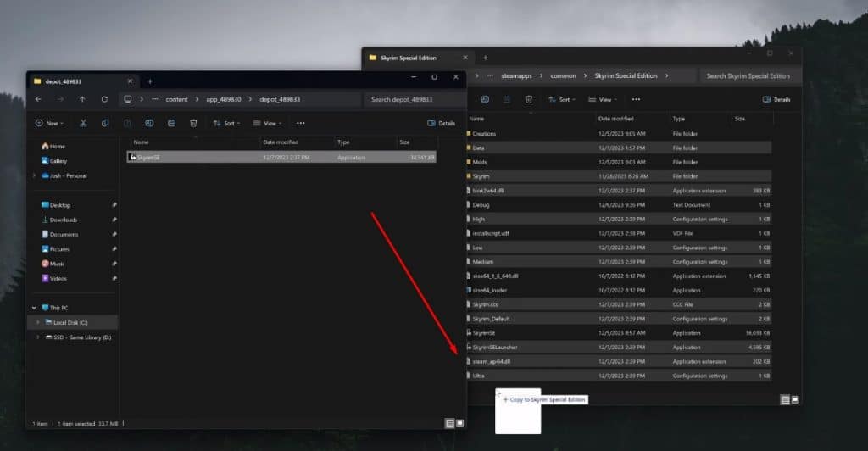Click the Share icon in depot_489833 toolbar
The width and height of the screenshot is (868, 451).
pyautogui.click(x=171, y=123)
